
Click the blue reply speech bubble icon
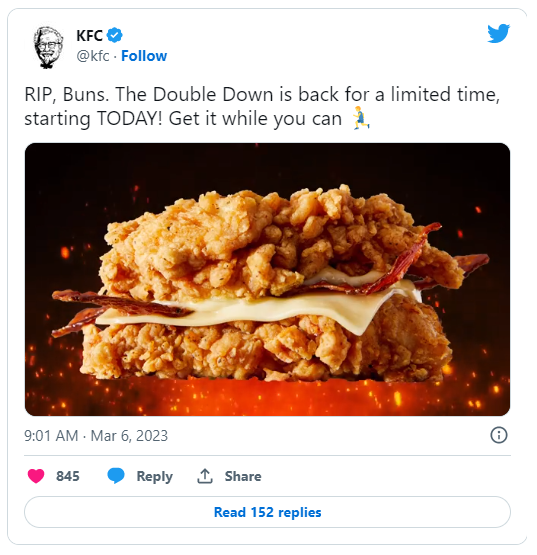coord(116,476)
